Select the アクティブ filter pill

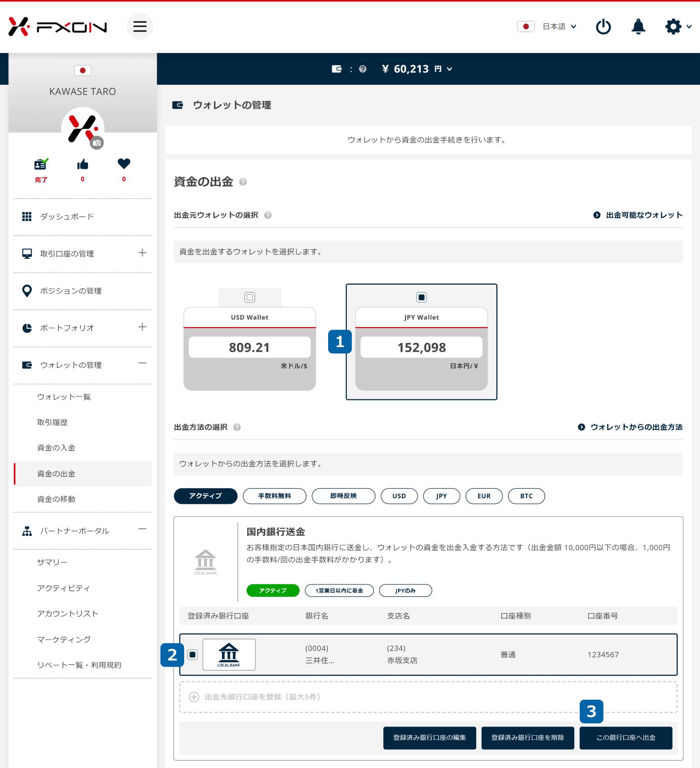(206, 496)
